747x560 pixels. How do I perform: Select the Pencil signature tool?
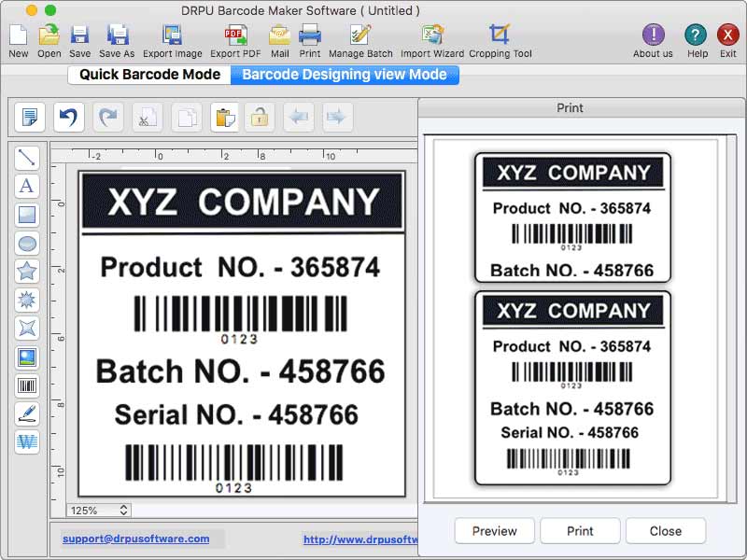27,413
